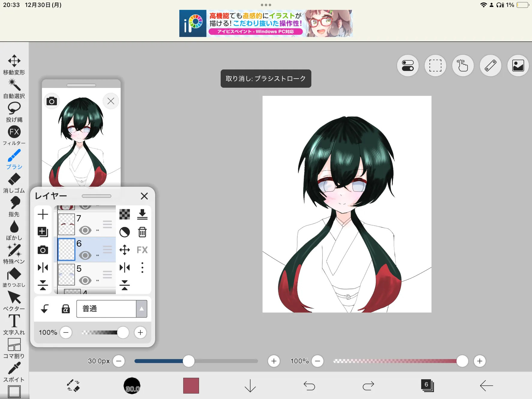Image resolution: width=532 pixels, height=399 pixels.
Task: Tap the back arrow at bottom right
Action: (x=486, y=385)
